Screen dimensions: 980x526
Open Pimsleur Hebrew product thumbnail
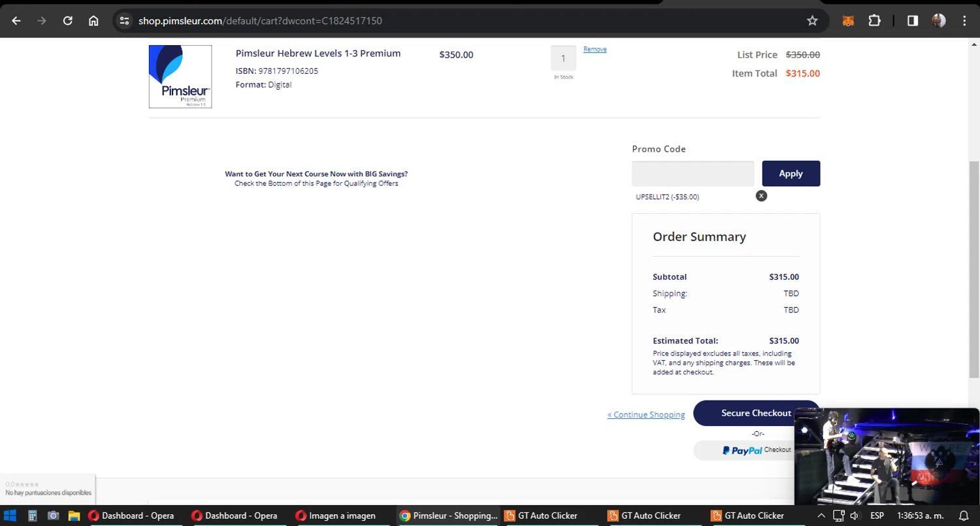click(x=180, y=76)
